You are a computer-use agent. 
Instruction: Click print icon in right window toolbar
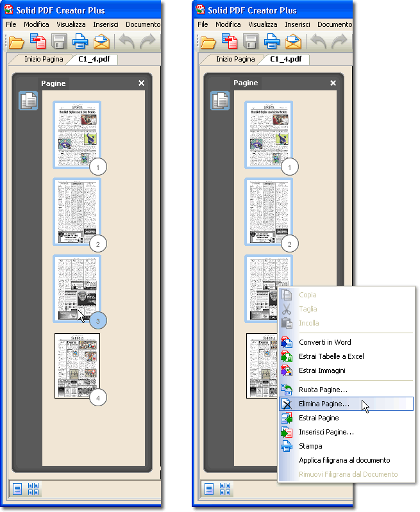[272, 42]
